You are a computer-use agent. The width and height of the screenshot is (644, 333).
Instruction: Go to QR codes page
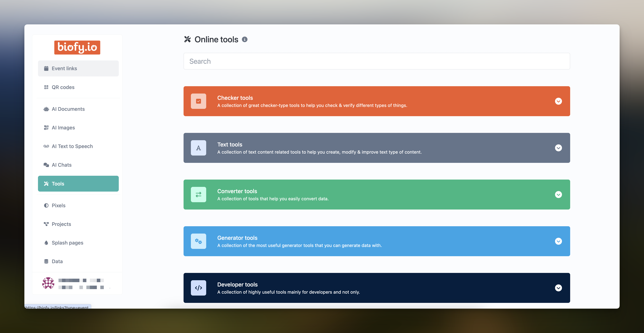63,87
